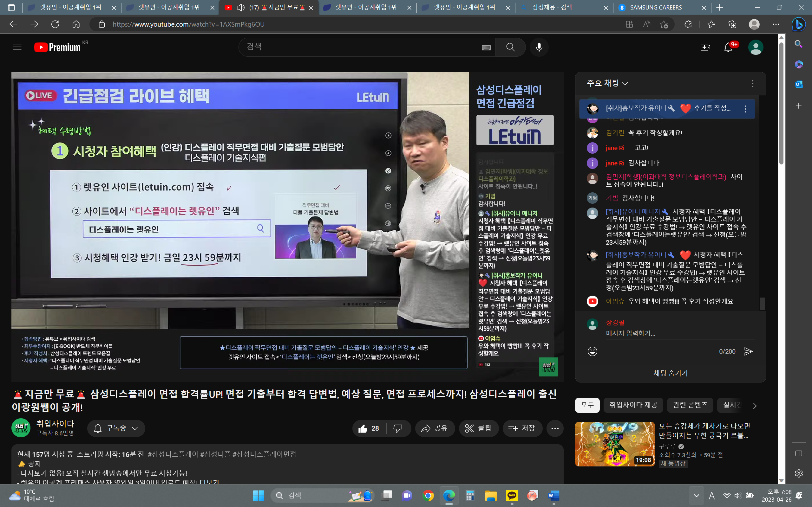Click the 공유 share button
The image size is (812, 507).
pyautogui.click(x=435, y=428)
